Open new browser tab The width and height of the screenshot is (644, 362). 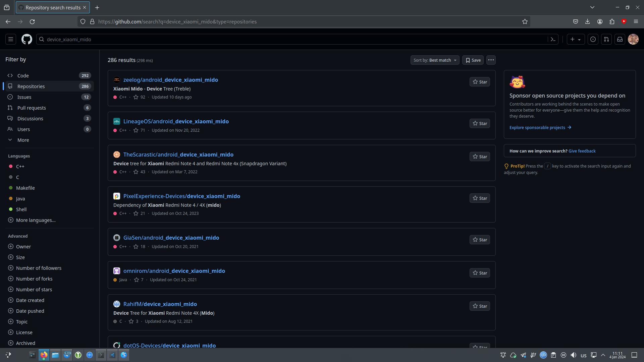point(97,7)
